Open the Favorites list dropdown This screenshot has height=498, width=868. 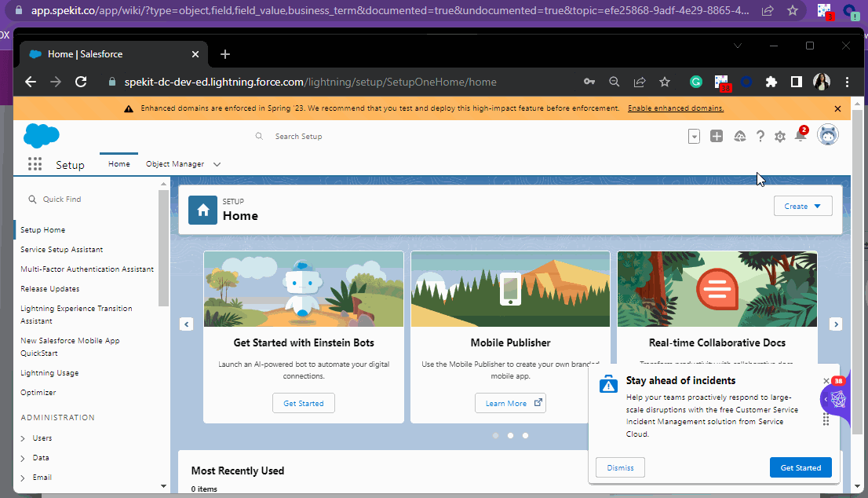[x=694, y=136]
